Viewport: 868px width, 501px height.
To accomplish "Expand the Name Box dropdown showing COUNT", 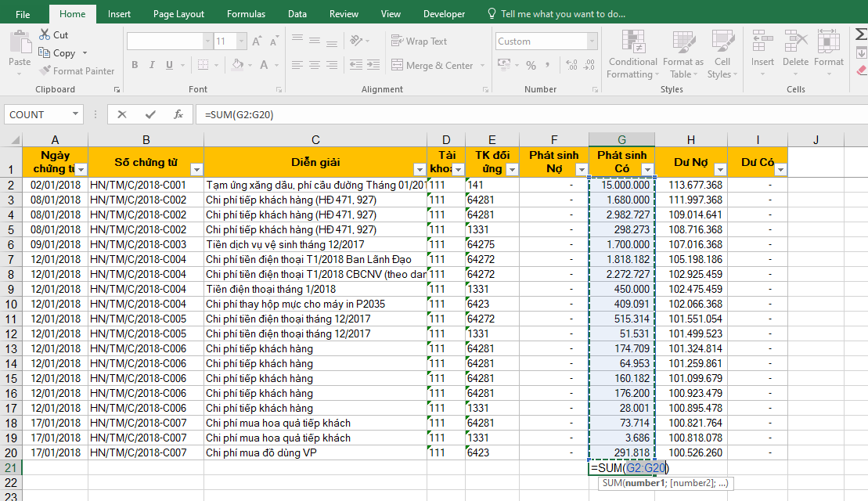I will [x=76, y=114].
